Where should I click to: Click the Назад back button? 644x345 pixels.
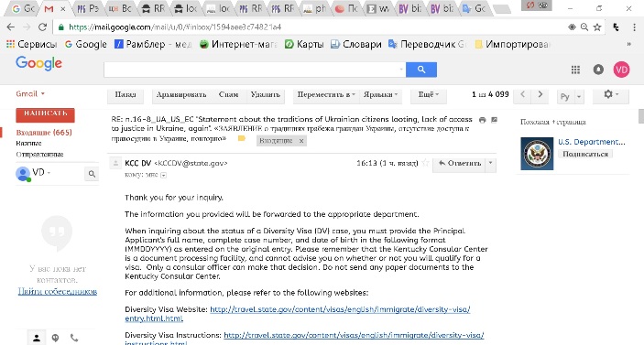[126, 95]
